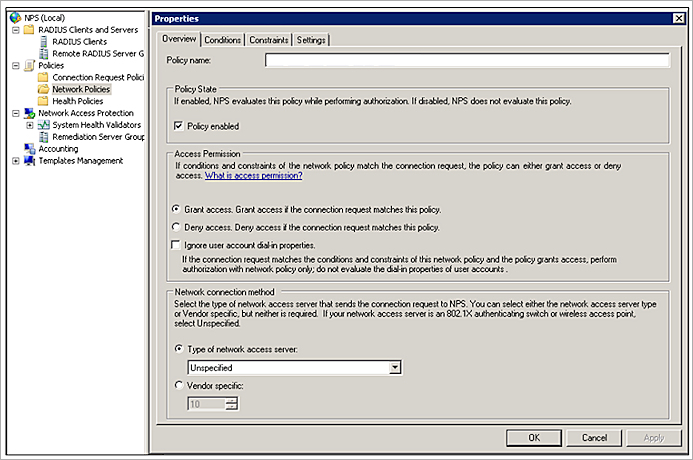Screen dimensions: 693x460
Task: Choose the Vendor specific radio option
Action: (179, 385)
